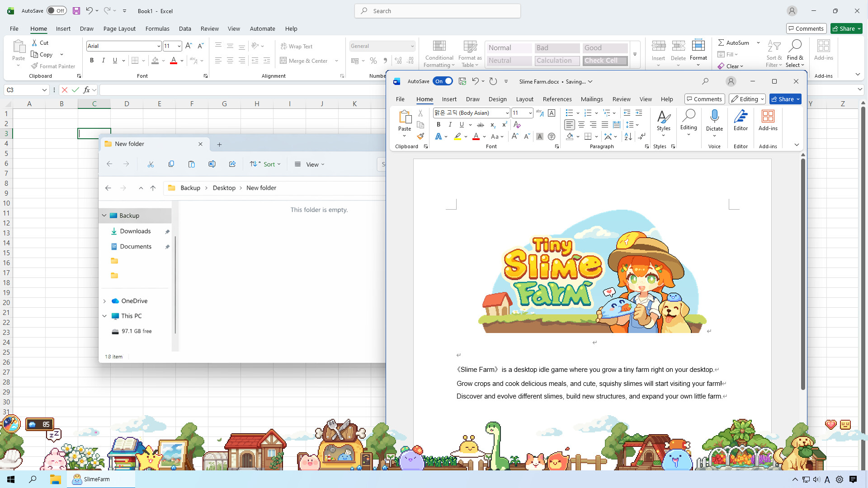868x488 pixels.
Task: Switch to Excel Formulas tab
Action: point(157,28)
